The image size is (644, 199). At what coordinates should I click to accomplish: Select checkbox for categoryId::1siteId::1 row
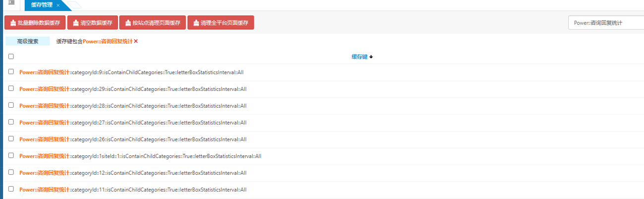tap(11, 155)
